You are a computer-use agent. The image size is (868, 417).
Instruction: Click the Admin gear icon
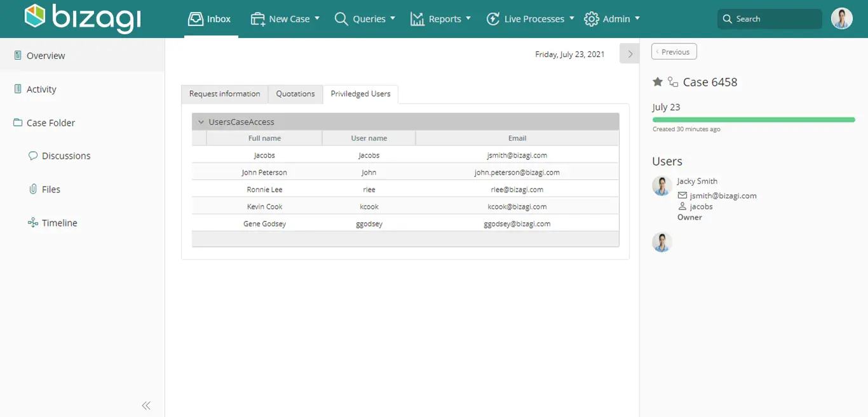[x=591, y=19]
